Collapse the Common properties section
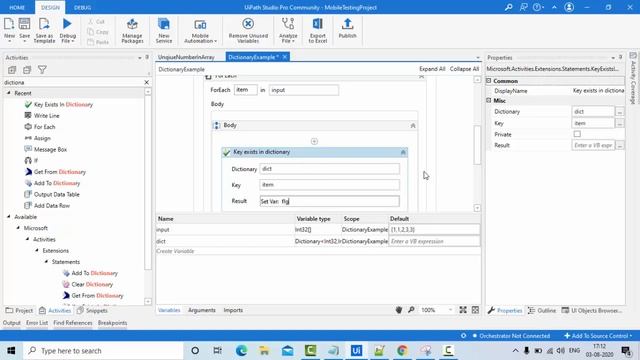The width and height of the screenshot is (640, 360). tap(489, 81)
